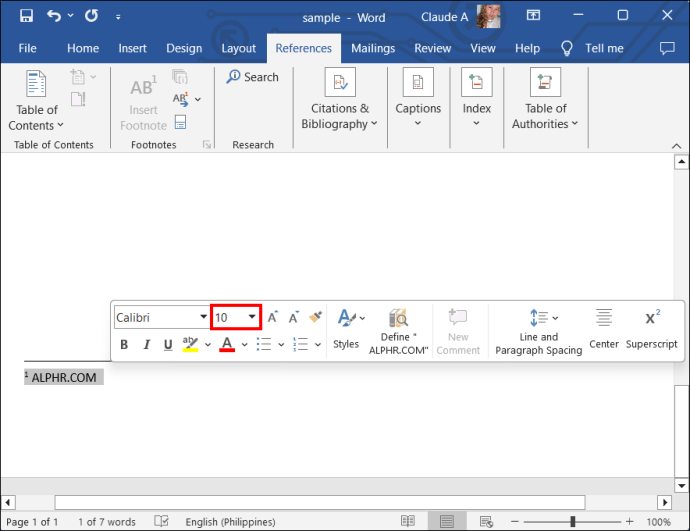Open the Help tab
The height and width of the screenshot is (531, 690).
(527, 48)
